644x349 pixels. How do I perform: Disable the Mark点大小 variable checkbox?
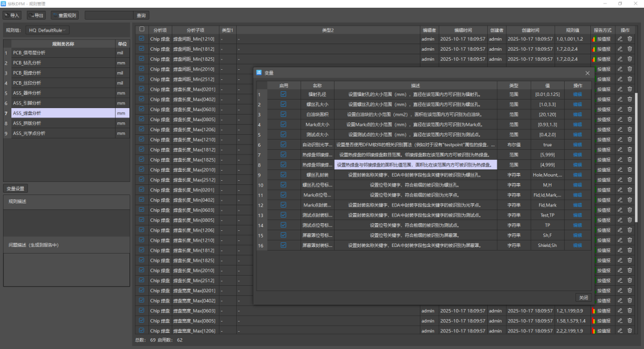point(283,125)
